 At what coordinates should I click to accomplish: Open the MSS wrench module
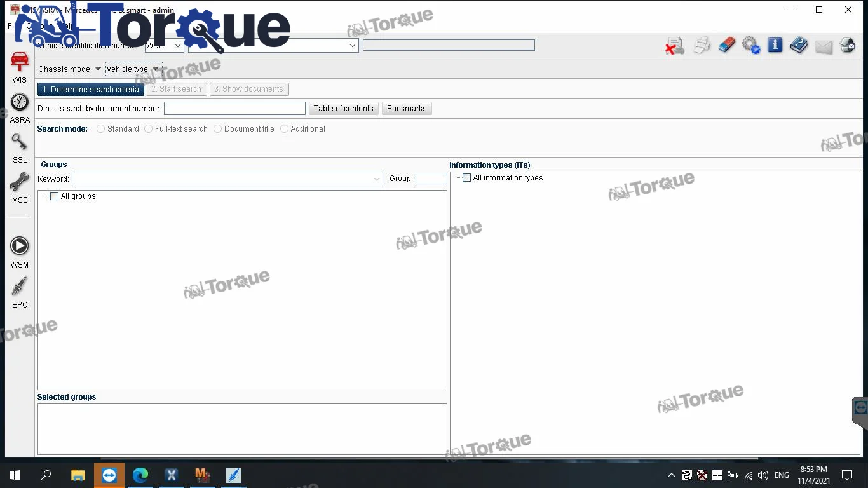point(20,187)
